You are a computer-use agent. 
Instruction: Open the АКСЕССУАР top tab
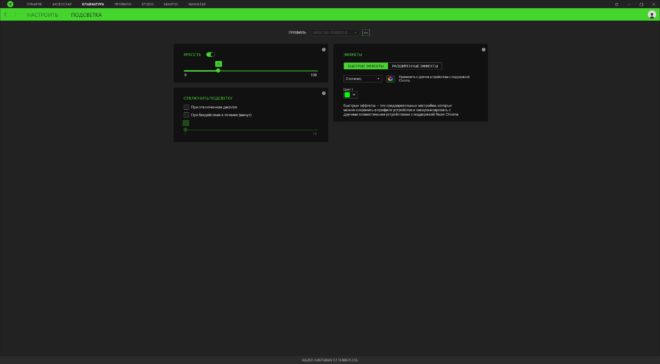(62, 4)
